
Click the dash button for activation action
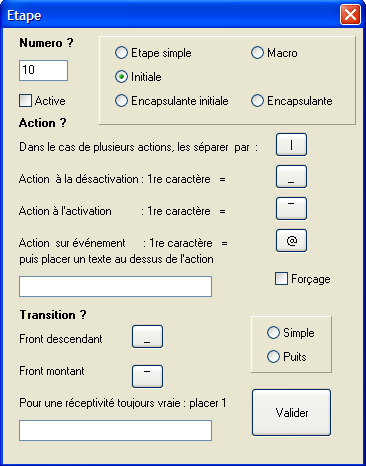pos(291,209)
